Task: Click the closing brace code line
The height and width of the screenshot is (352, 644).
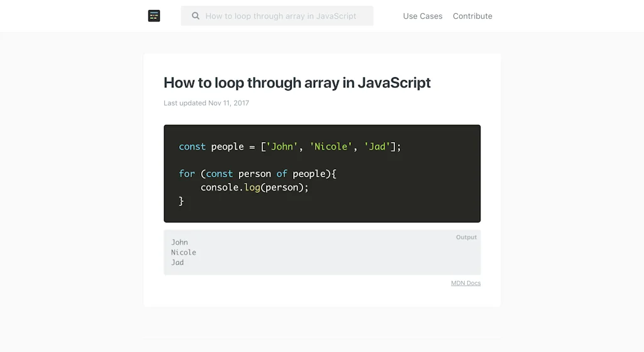Action: point(181,201)
